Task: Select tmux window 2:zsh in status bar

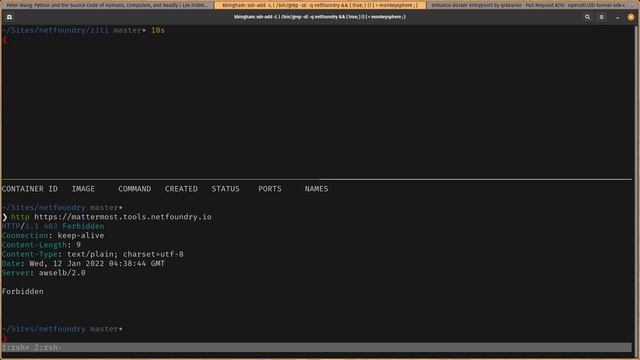Action: [48, 348]
